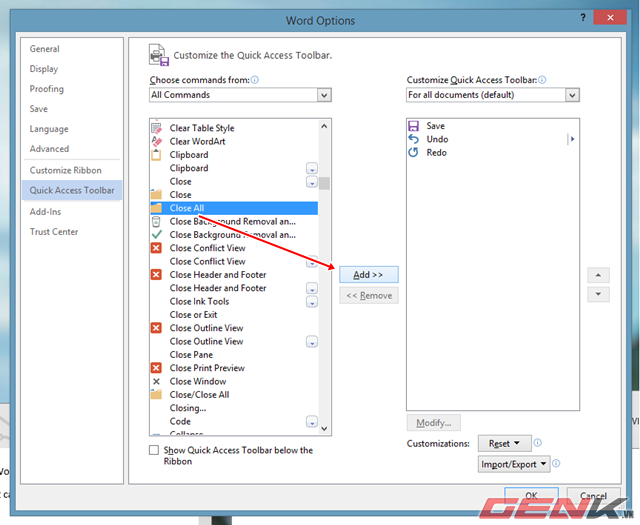This screenshot has width=640, height=525.
Task: Click the Clear Table Style icon
Action: (x=156, y=128)
